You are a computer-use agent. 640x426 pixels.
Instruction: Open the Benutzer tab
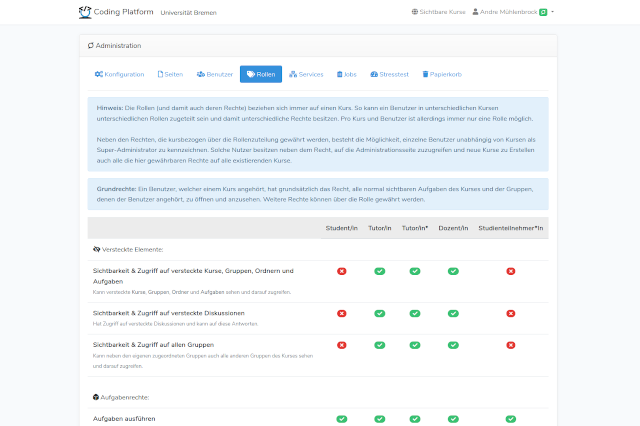[215, 74]
